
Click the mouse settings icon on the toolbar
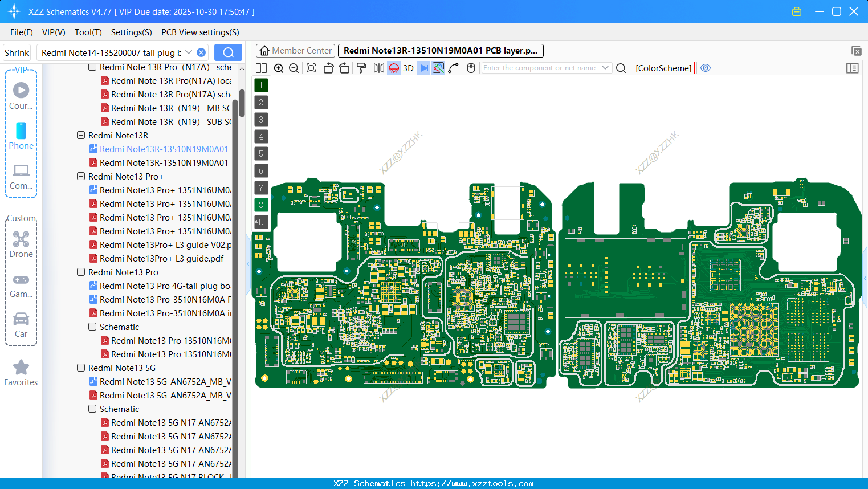coord(470,68)
